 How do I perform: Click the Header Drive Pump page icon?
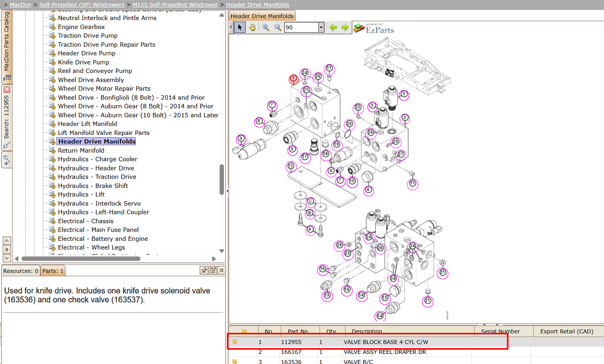52,53
